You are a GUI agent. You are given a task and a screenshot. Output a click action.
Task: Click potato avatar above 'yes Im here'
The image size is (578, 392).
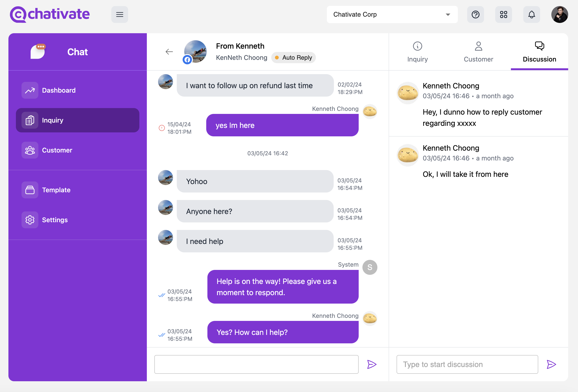pyautogui.click(x=370, y=111)
